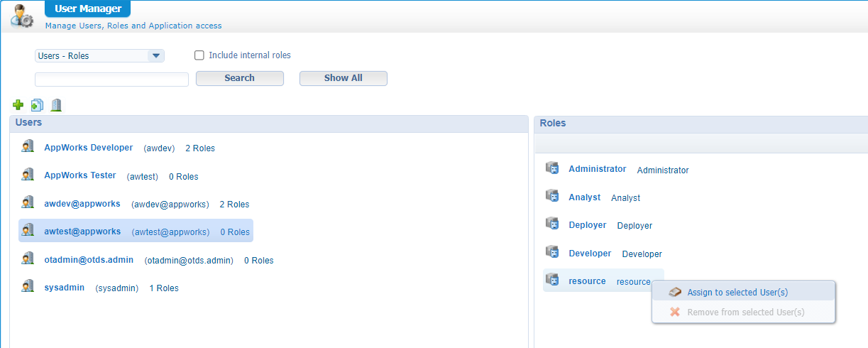Click the user icon beside otadmin@otds.admin
Viewport: 868px width, 348px height.
28,259
